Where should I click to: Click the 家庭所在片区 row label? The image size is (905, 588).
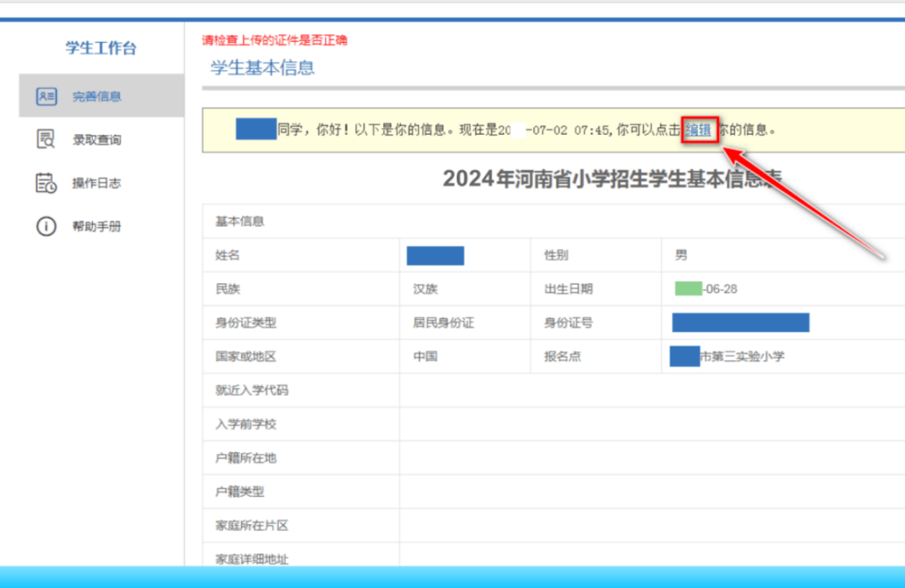pyautogui.click(x=251, y=526)
